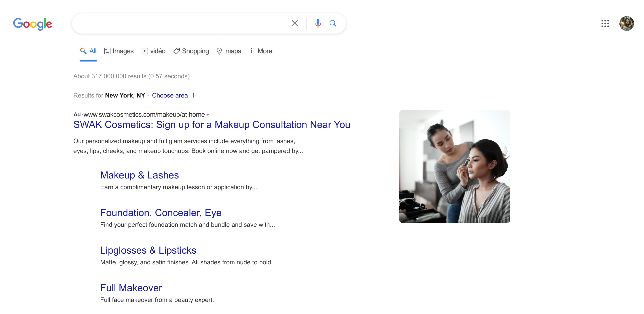Open location options three-dot menu
Screen dimensions: 644x314
(193, 95)
